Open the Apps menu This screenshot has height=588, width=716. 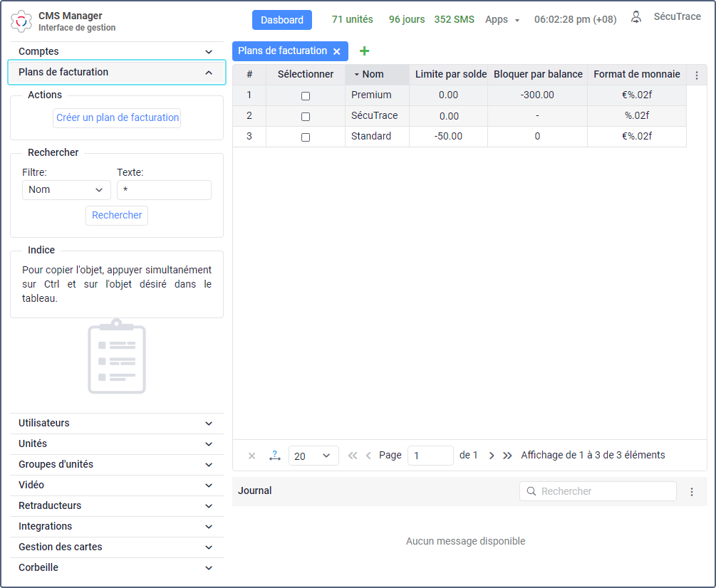tap(502, 20)
